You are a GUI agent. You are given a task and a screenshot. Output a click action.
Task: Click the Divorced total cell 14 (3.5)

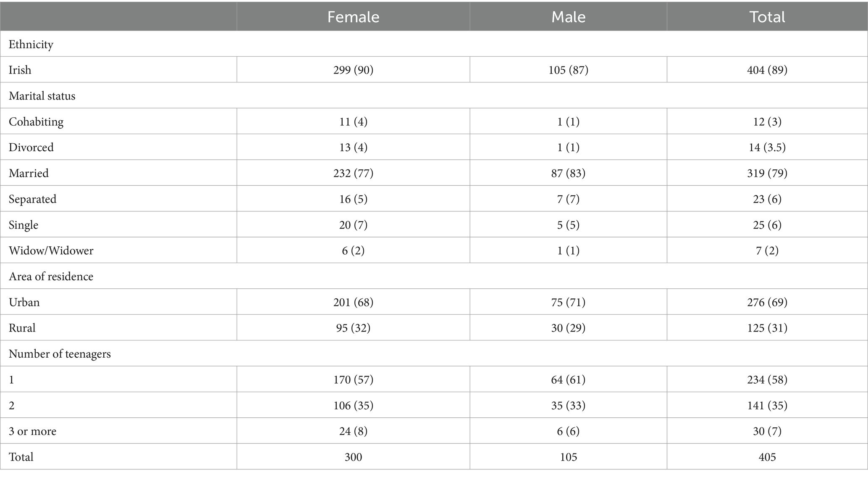(767, 148)
